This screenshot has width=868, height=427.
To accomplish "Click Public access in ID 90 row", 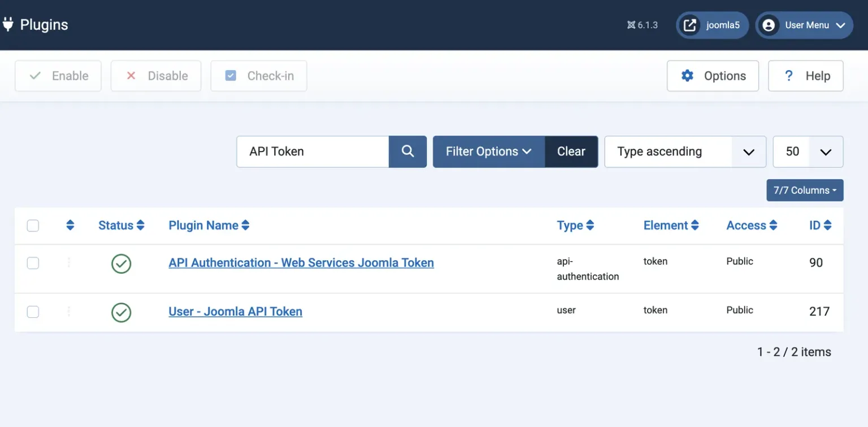I will [x=740, y=261].
